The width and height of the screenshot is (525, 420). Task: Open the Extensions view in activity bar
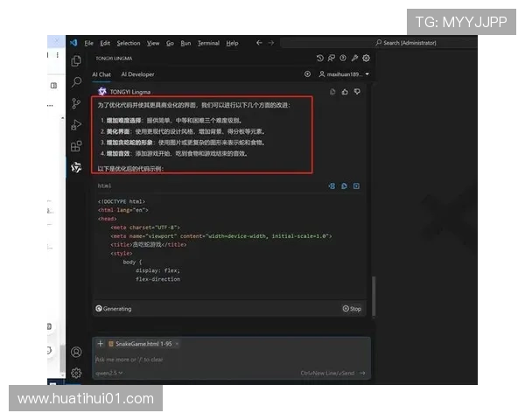pos(77,145)
